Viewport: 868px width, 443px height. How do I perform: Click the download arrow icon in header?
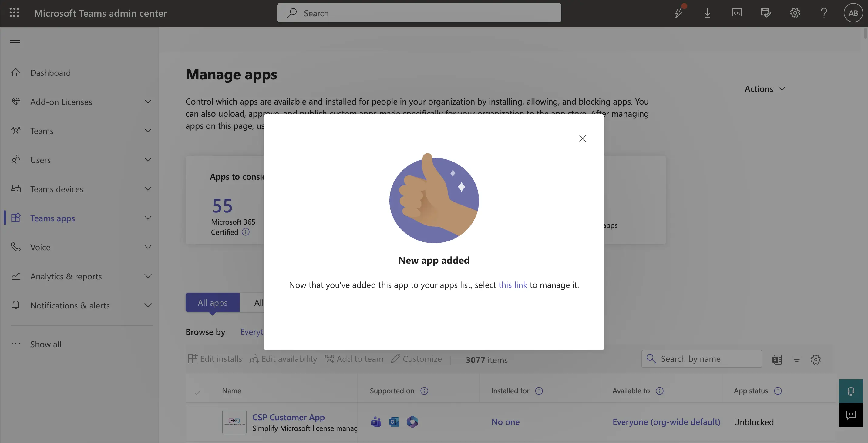708,13
